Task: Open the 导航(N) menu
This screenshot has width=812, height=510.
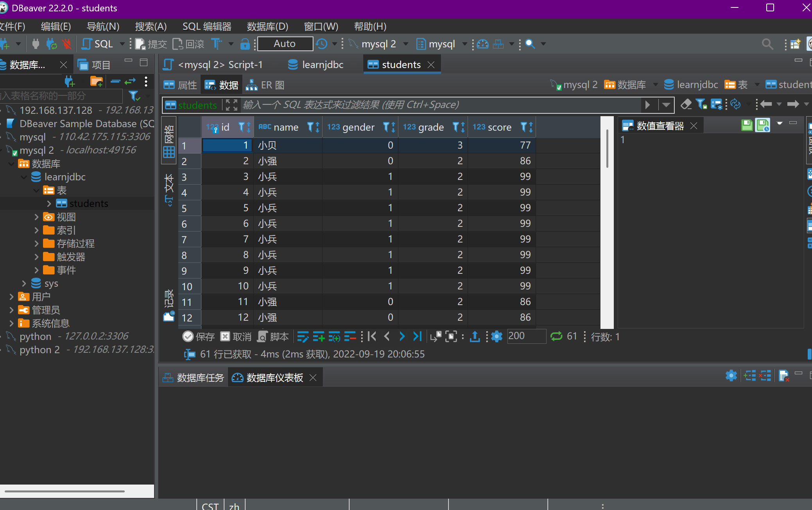Action: [x=103, y=27]
